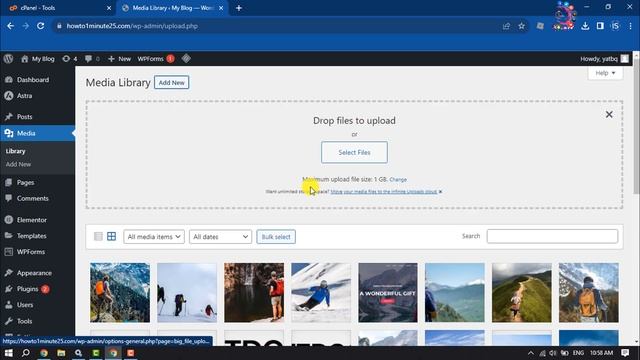Screen dimensions: 640x360
Task: Switch to list view
Action: click(98, 236)
